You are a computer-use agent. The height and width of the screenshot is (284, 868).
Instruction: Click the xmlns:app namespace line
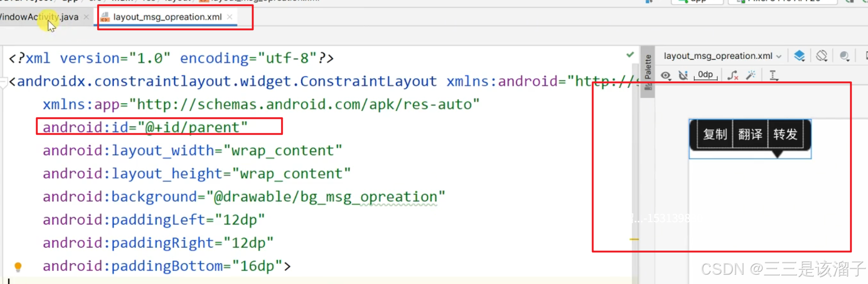[x=261, y=105]
